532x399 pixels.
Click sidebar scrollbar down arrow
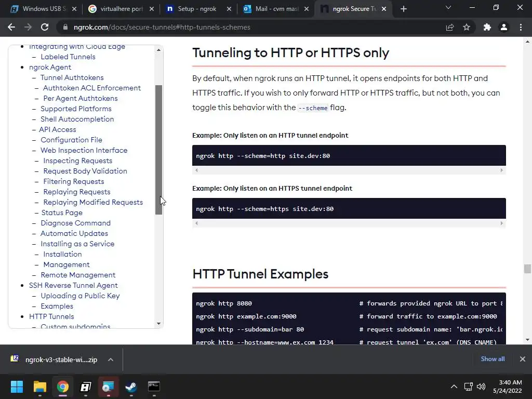click(x=158, y=324)
